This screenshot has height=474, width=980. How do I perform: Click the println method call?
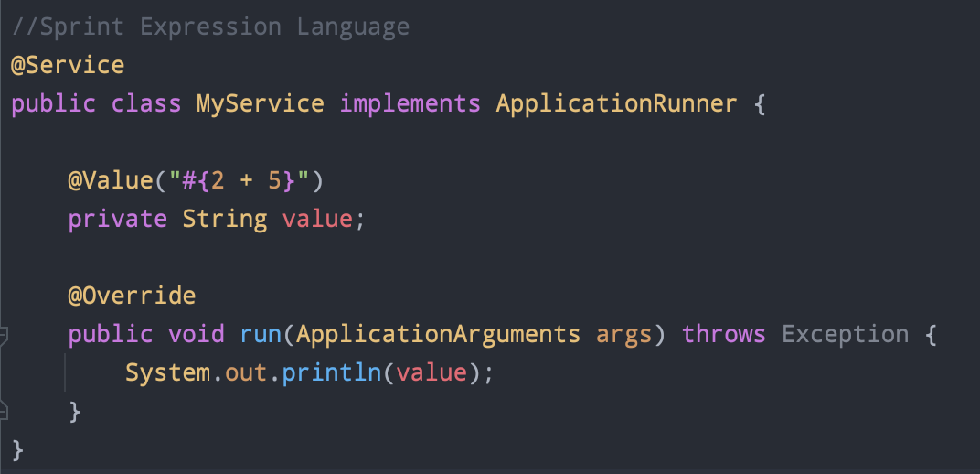(x=331, y=372)
